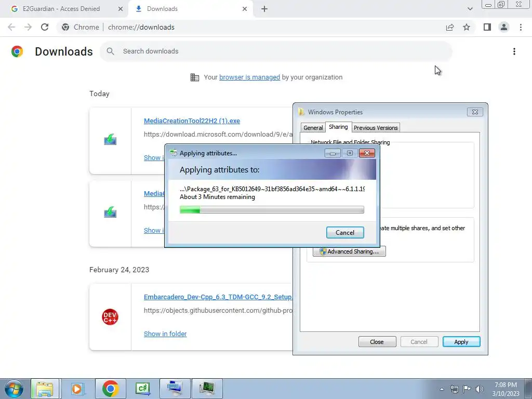Switch to Chrome on the taskbar

(x=110, y=389)
